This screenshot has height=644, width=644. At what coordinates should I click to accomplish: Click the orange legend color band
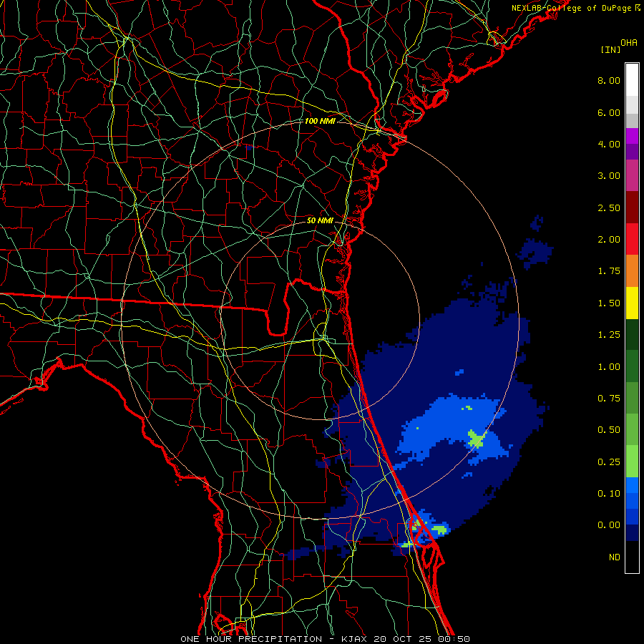(632, 271)
